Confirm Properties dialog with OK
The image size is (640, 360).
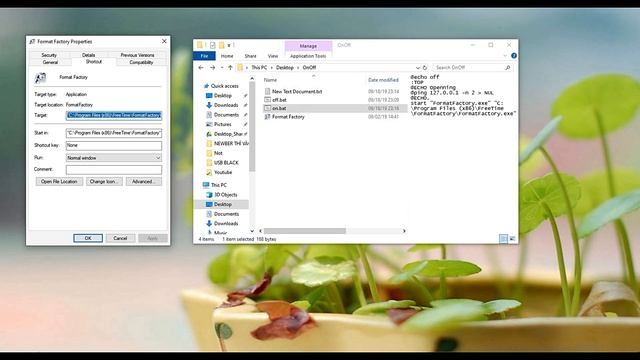88,238
